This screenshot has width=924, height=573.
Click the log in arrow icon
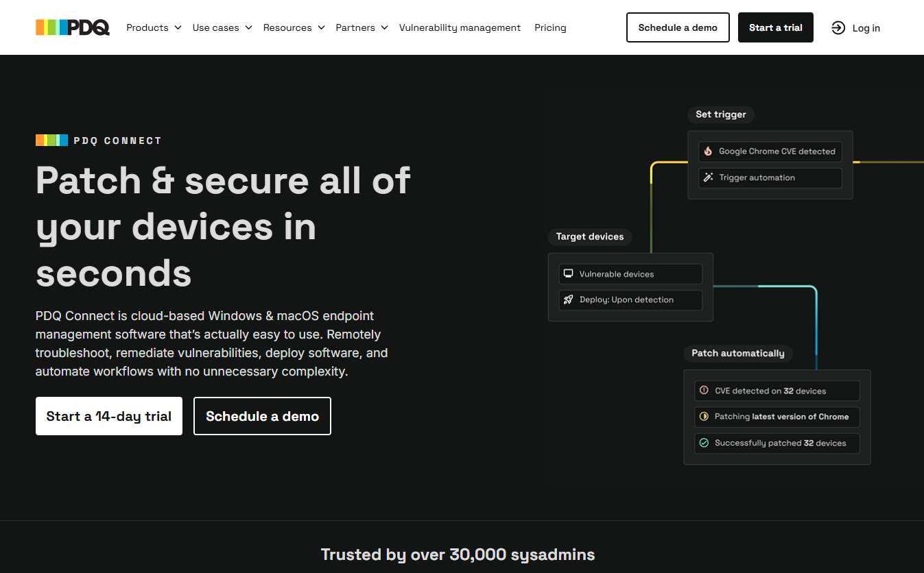coord(838,28)
